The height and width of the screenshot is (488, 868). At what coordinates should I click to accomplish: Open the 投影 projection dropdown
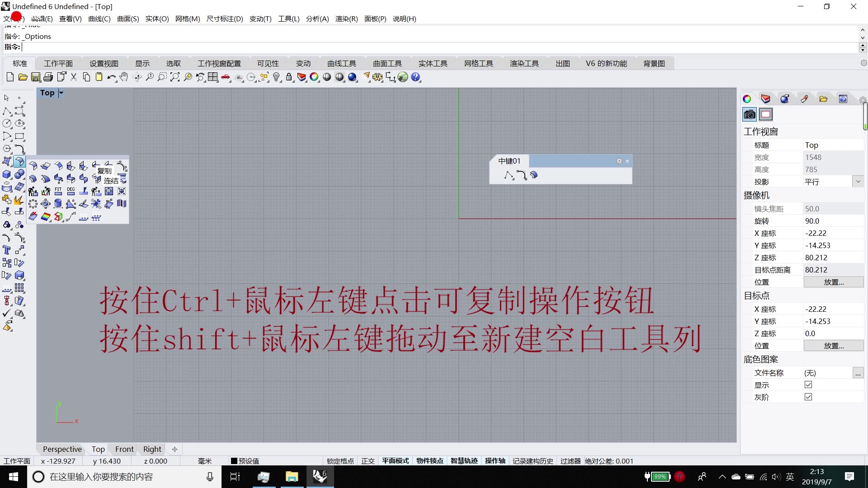pos(858,182)
